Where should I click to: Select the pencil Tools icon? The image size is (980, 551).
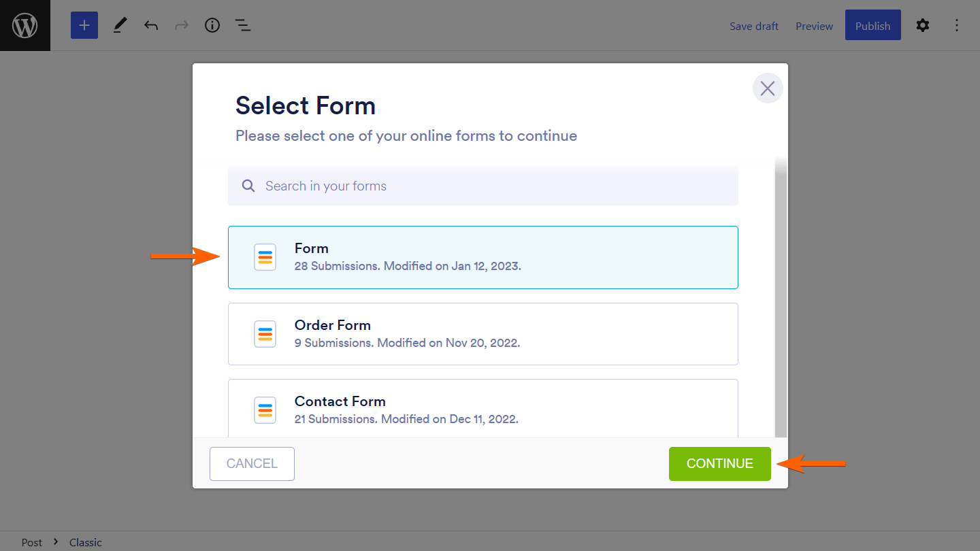tap(120, 26)
